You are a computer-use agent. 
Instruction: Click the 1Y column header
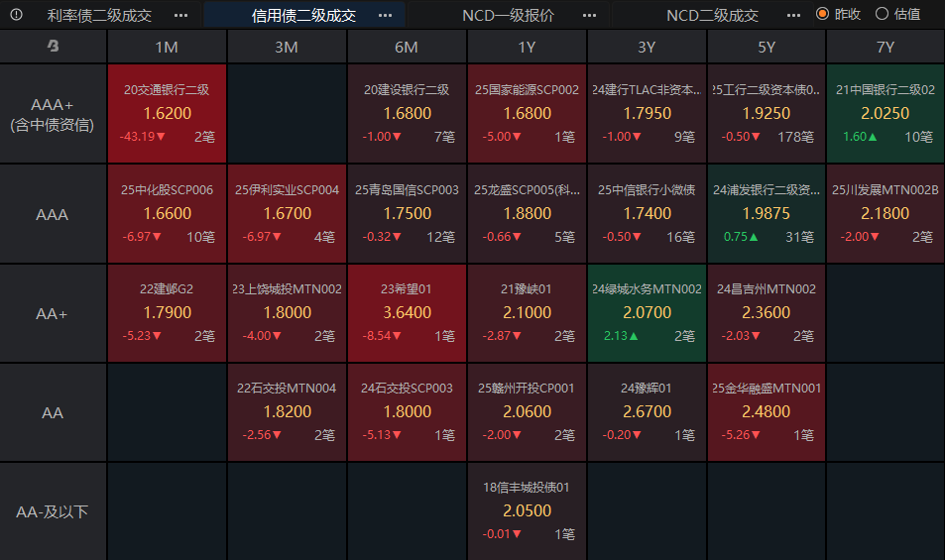coord(527,47)
